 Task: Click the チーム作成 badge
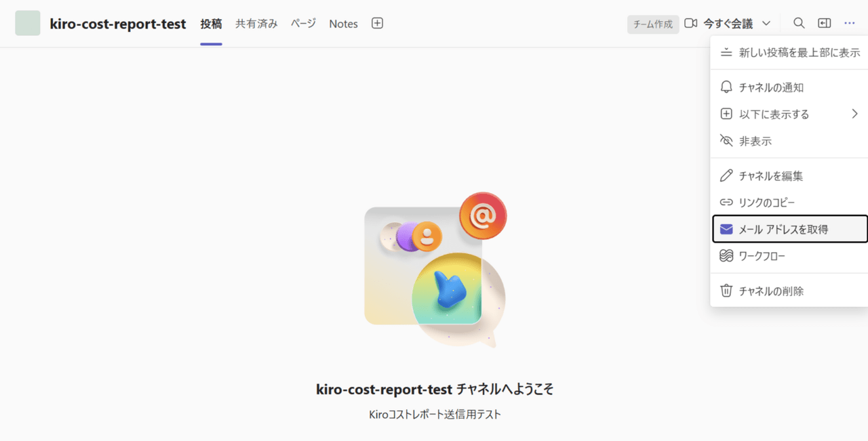pos(653,24)
